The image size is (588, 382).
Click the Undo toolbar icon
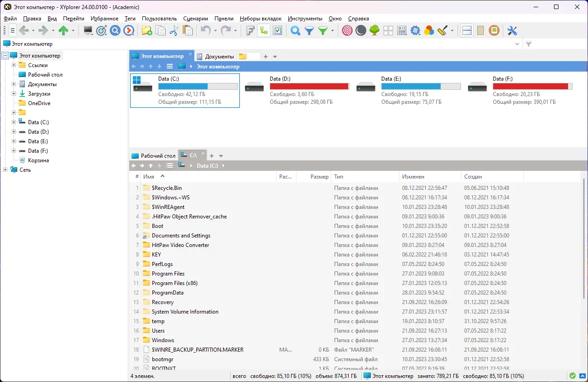pos(206,30)
